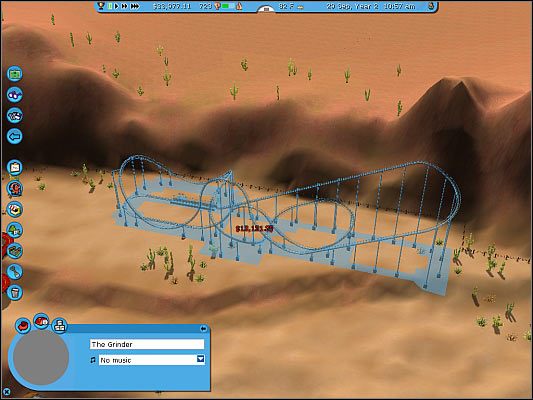Open the scenery trees icon
The image size is (533, 400).
15,230
